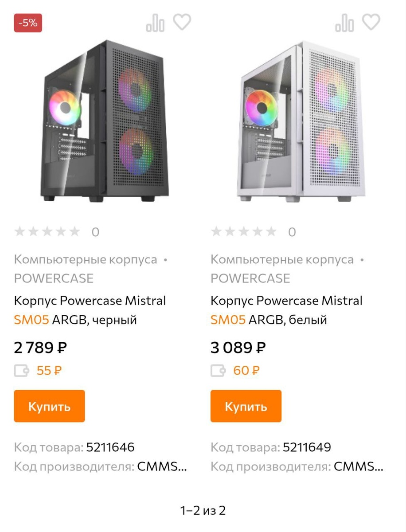This screenshot has height=532, width=406.
Task: Click star rating of black case
Action: [x=47, y=231]
